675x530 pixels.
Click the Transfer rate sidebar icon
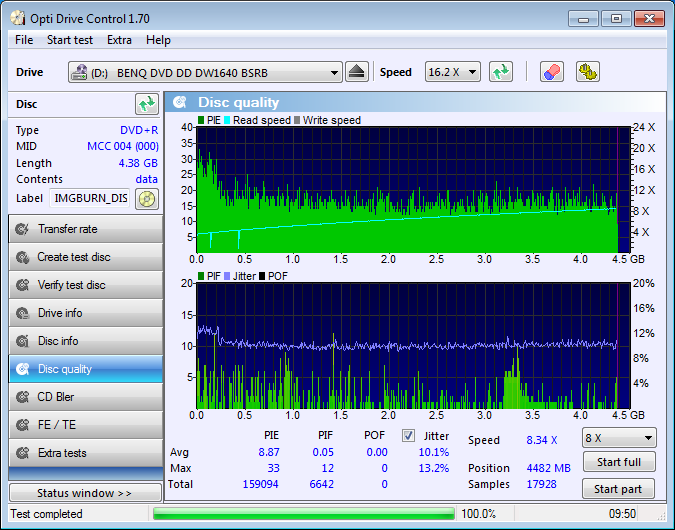pos(22,229)
